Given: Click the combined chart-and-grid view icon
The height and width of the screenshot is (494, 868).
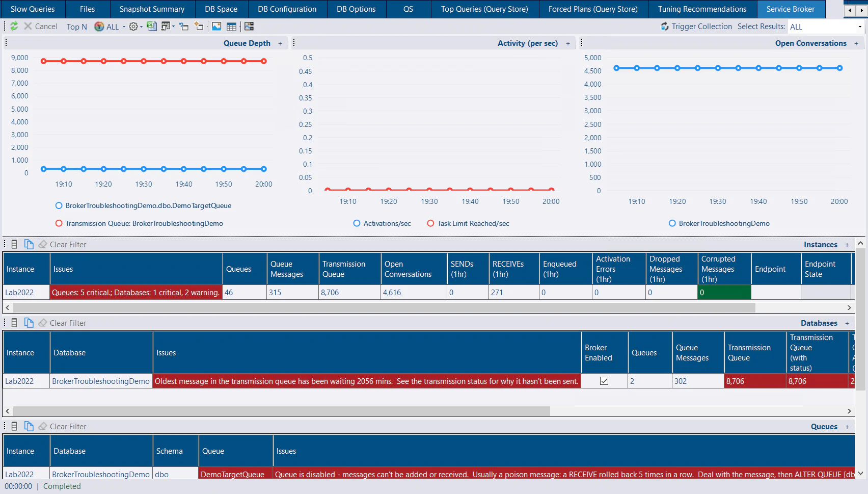Looking at the screenshot, I should (249, 27).
